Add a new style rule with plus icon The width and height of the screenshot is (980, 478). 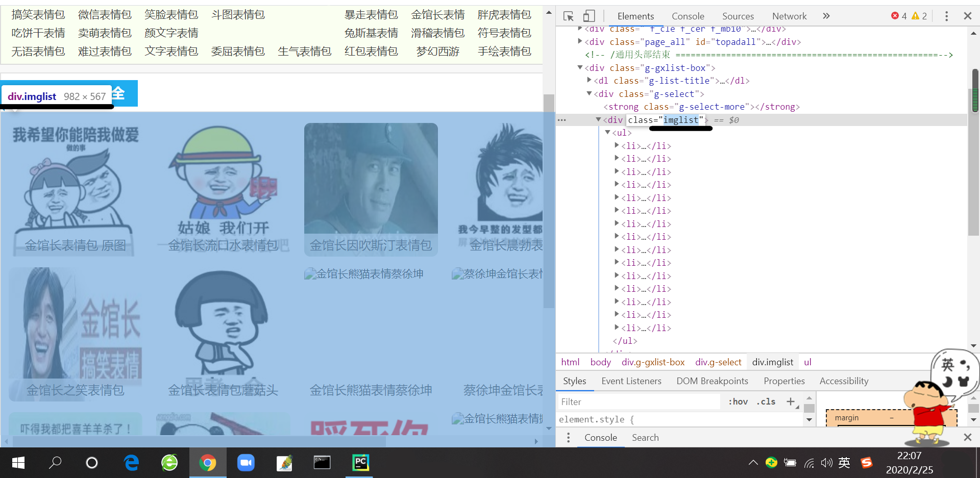(x=790, y=401)
